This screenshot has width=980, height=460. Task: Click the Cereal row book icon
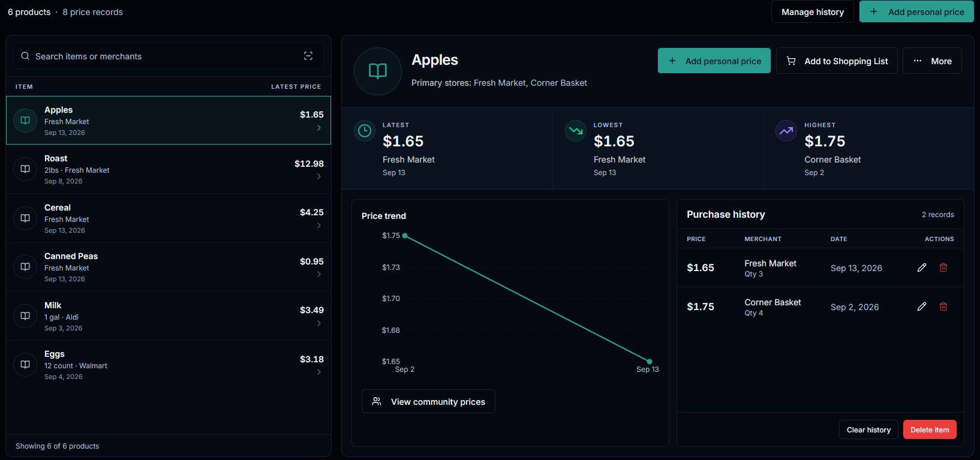25,218
